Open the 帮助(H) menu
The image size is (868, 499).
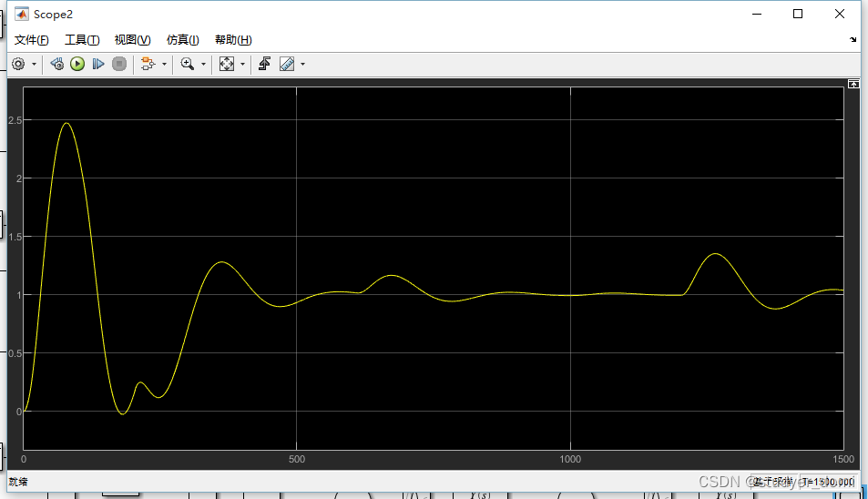point(233,40)
